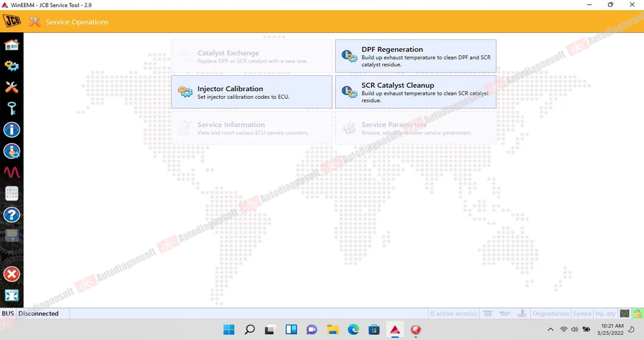Click the greyed Catalyst Exchange tile
Image resolution: width=644 pixels, height=340 pixels.
point(252,56)
